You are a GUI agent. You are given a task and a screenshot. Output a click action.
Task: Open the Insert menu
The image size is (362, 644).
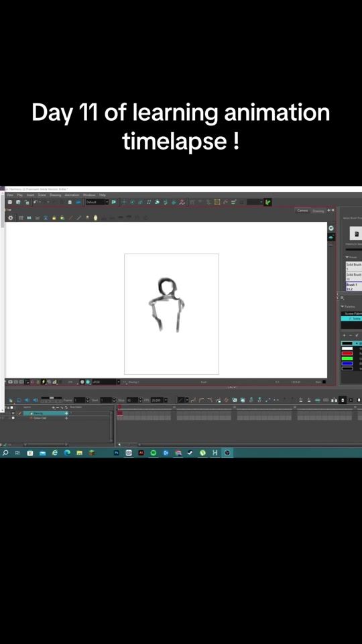[x=30, y=195]
